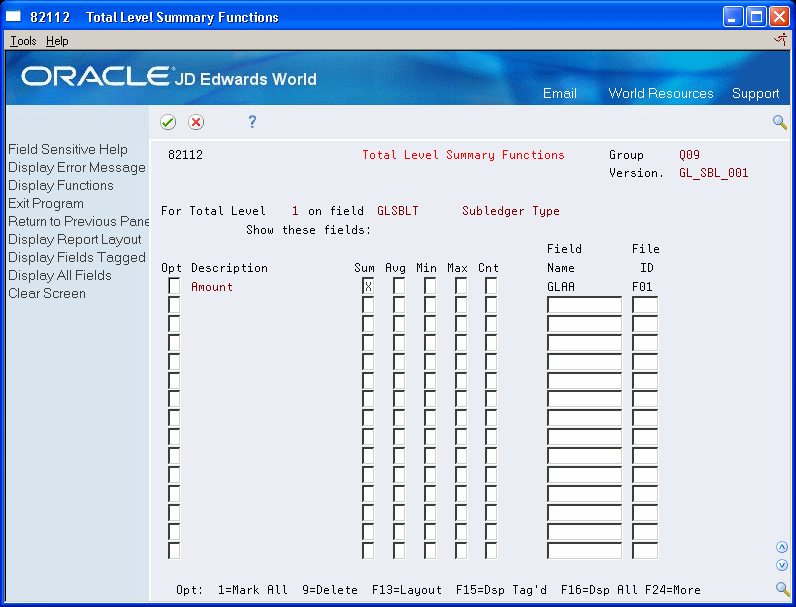796x607 pixels.
Task: Minimize the 82112 window
Action: coord(733,17)
